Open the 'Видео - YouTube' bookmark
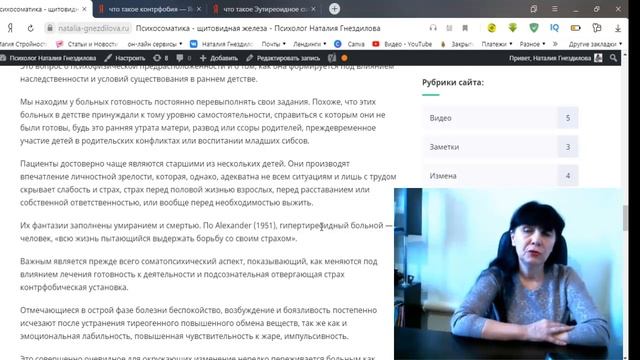The image size is (640, 360). 402,44
